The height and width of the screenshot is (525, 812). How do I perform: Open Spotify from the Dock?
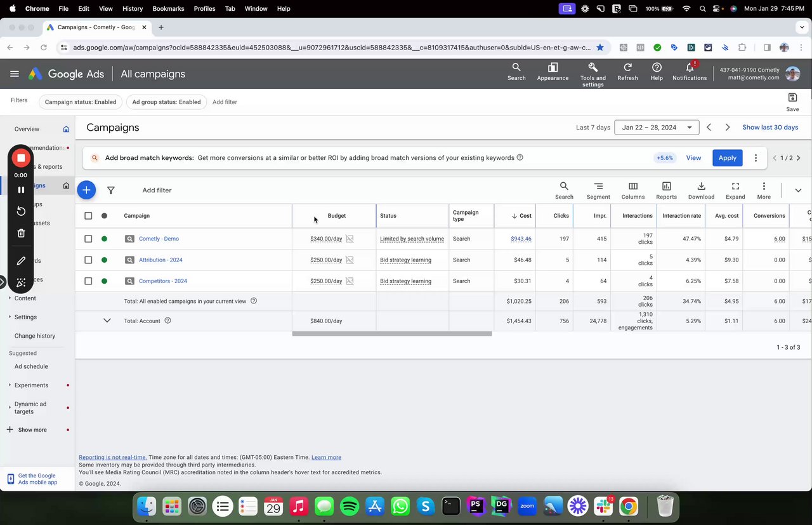coord(350,506)
